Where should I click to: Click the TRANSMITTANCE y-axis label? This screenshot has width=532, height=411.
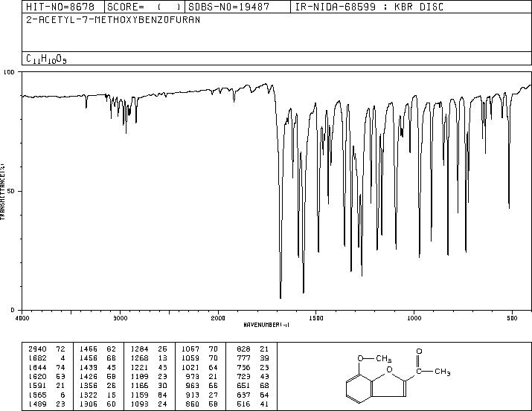point(2,192)
